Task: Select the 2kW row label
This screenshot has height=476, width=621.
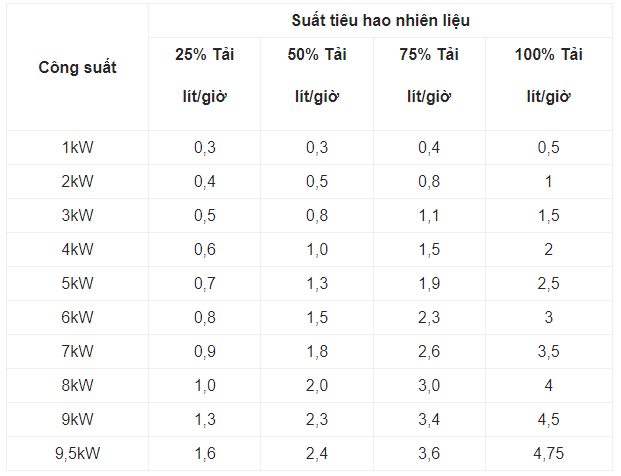Action: pyautogui.click(x=77, y=181)
